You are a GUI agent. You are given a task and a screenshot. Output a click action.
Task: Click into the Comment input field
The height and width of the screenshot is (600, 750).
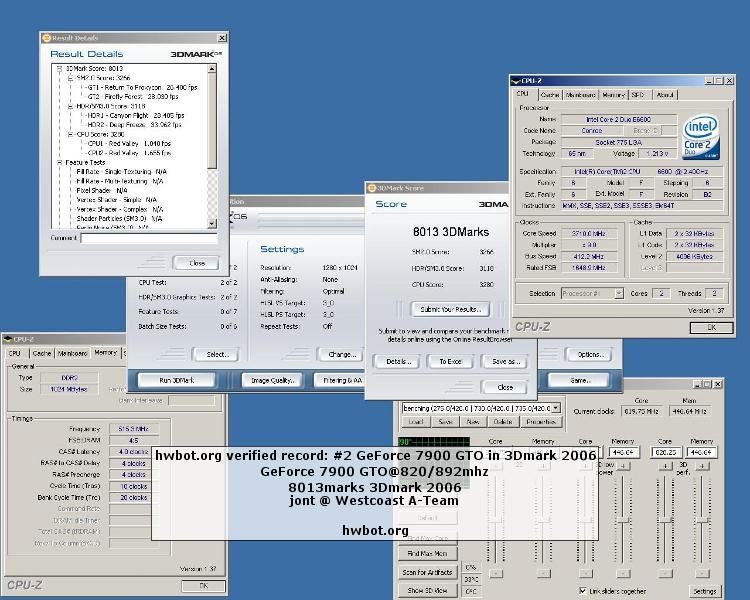[149, 238]
